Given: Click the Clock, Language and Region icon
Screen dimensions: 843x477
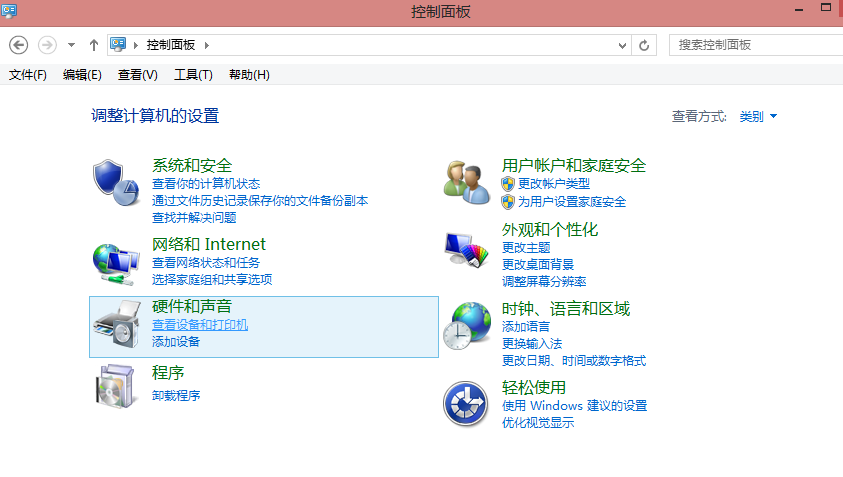Looking at the screenshot, I should (468, 326).
